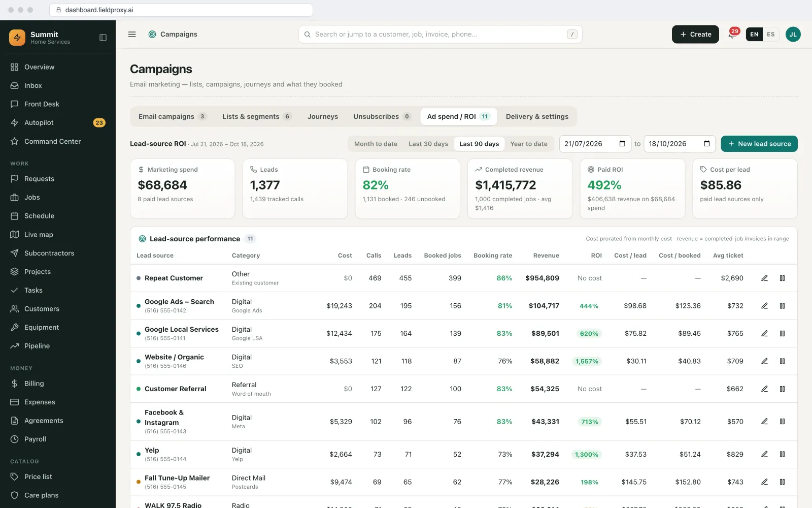Click the Booking rate column header
Viewport: 812px width, 508px height.
pyautogui.click(x=493, y=256)
